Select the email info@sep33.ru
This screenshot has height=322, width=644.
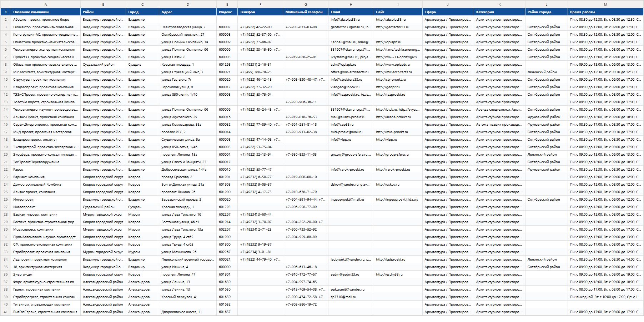pos(351,125)
